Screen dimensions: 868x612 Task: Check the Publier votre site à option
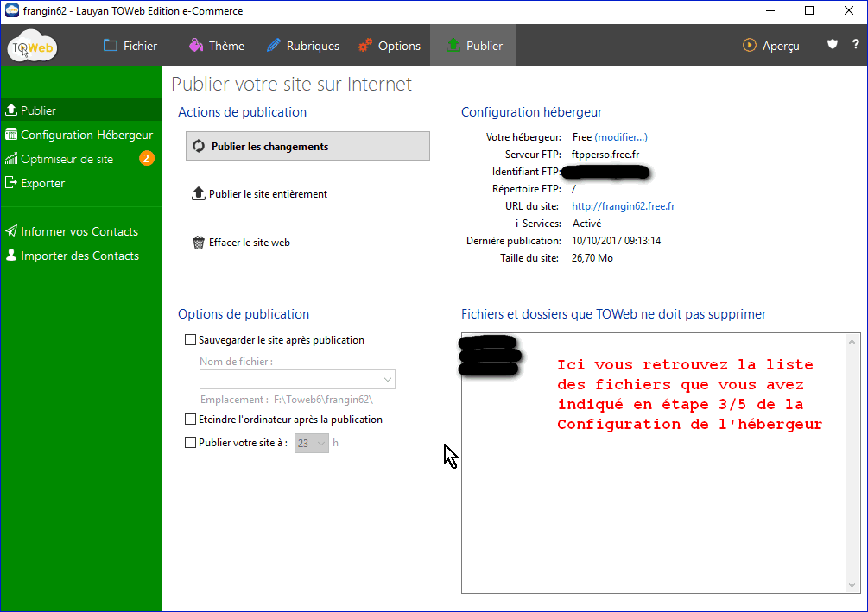click(x=191, y=443)
